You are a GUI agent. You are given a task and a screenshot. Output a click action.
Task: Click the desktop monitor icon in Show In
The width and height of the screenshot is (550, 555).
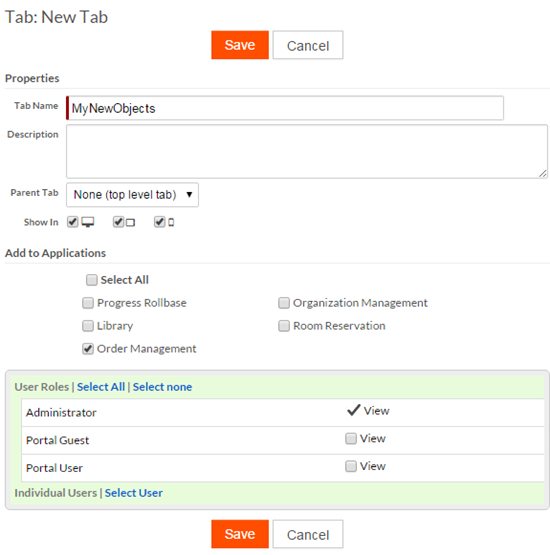pyautogui.click(x=87, y=222)
